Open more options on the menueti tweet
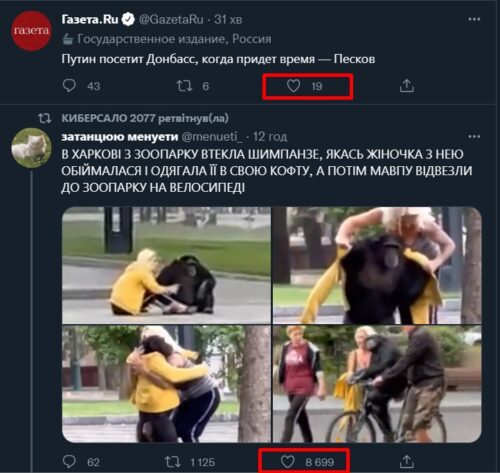The image size is (500, 473). coord(474,136)
